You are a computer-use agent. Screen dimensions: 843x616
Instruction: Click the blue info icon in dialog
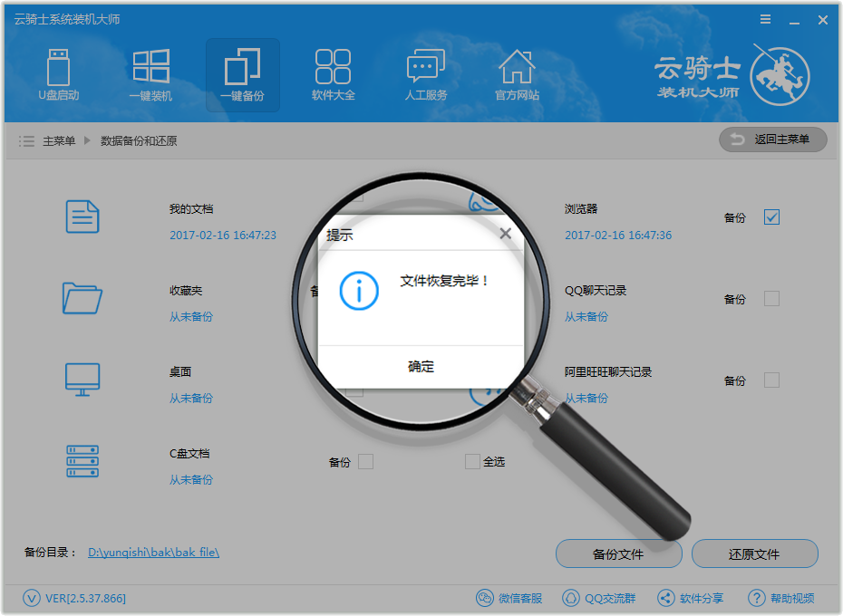point(359,291)
